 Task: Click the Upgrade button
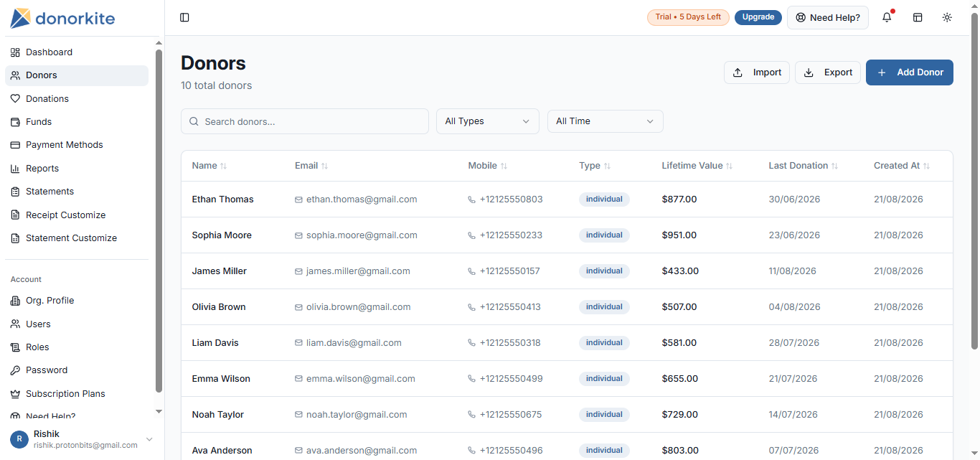point(758,17)
